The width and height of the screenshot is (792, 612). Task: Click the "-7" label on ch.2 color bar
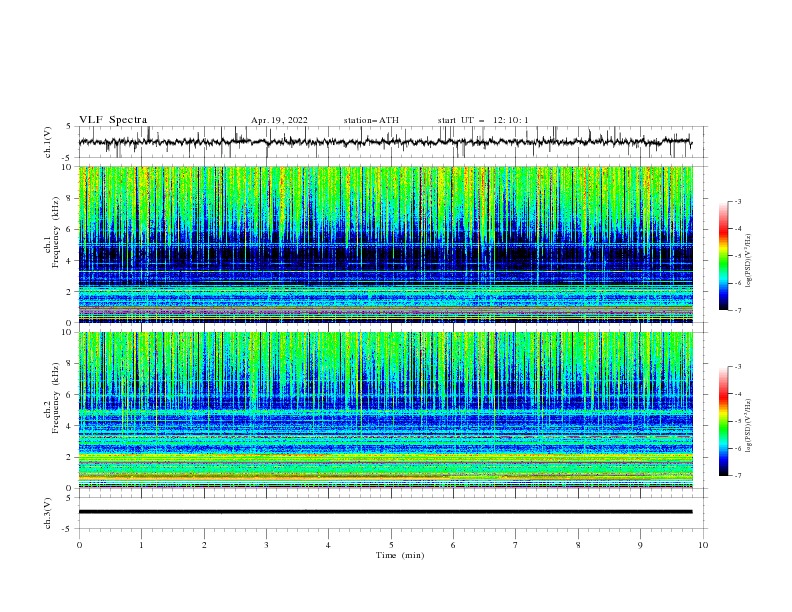point(738,476)
